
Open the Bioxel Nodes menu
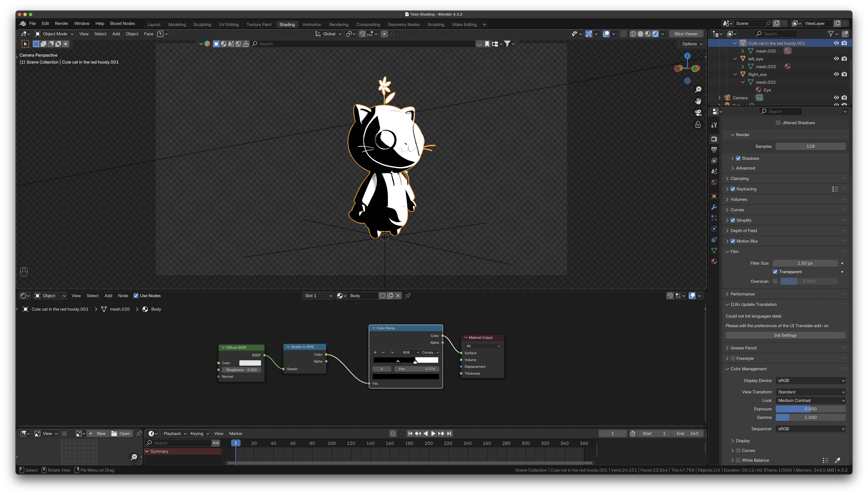(122, 24)
